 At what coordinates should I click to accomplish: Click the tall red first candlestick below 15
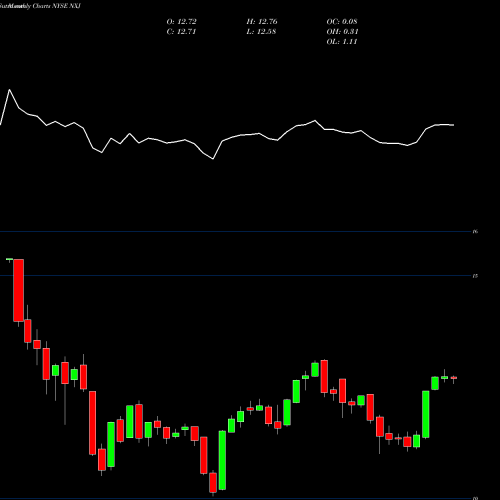(x=19, y=290)
